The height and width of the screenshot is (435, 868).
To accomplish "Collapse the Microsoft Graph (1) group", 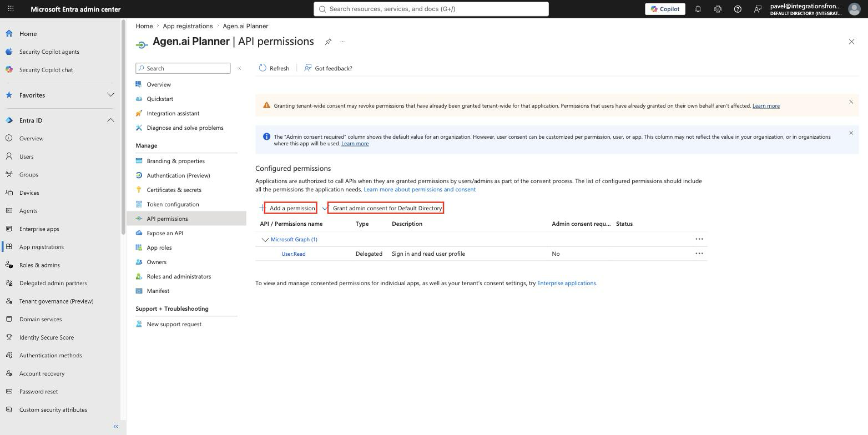I will coord(265,240).
